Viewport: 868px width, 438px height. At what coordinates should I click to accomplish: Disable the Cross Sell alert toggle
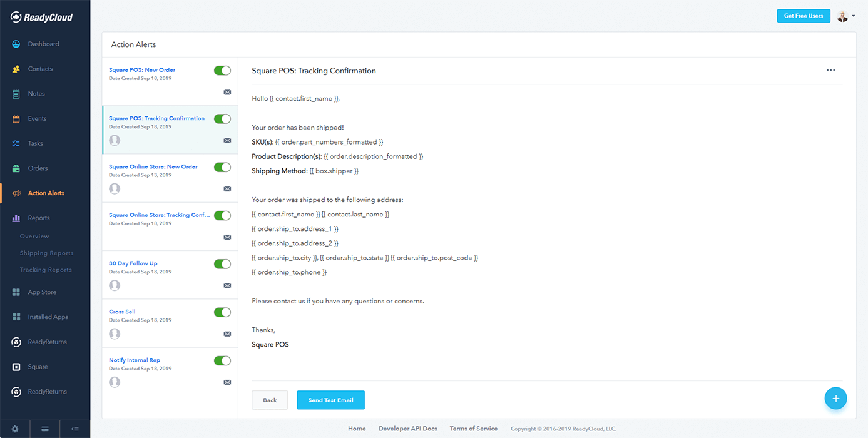click(222, 312)
